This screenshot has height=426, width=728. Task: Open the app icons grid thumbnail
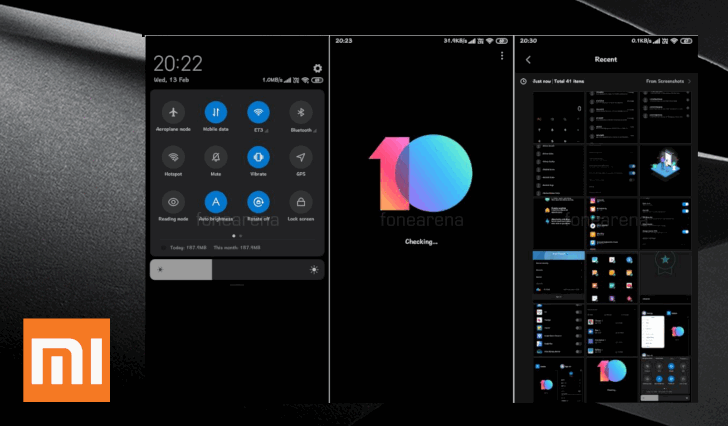pos(612,278)
